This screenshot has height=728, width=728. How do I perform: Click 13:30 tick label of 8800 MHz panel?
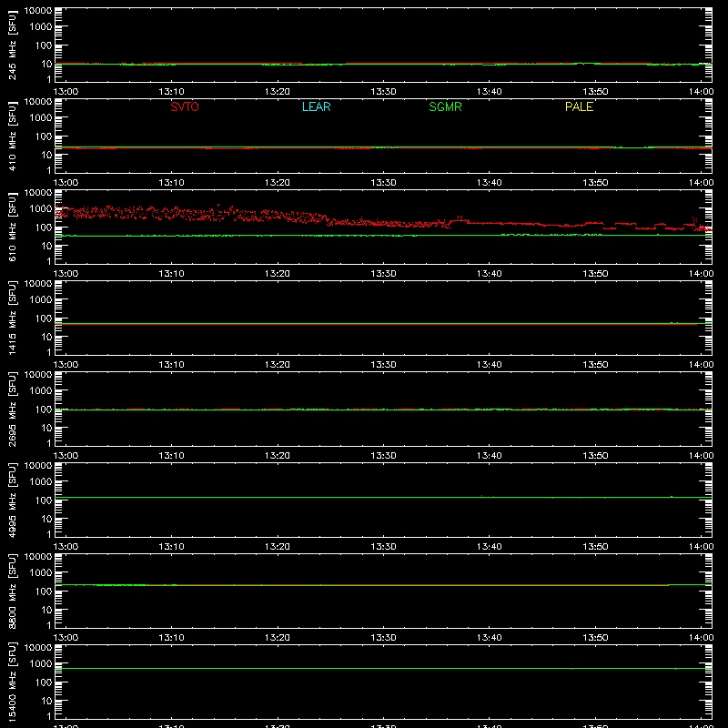point(383,638)
